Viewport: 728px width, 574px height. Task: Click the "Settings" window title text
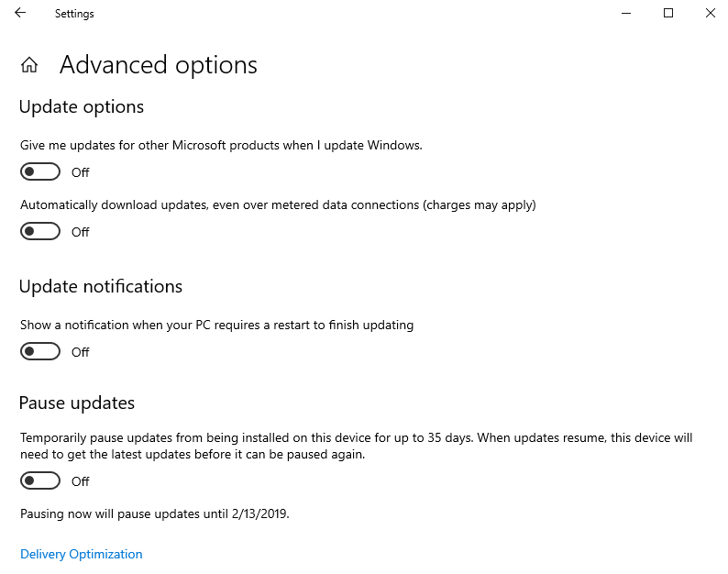pyautogui.click(x=74, y=14)
